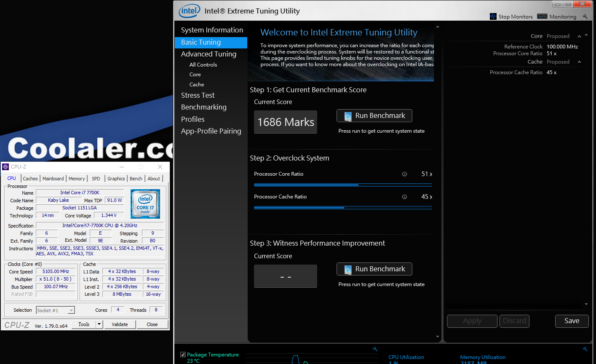This screenshot has height=364, width=596.
Task: Open Benchmarking section
Action: click(x=203, y=107)
